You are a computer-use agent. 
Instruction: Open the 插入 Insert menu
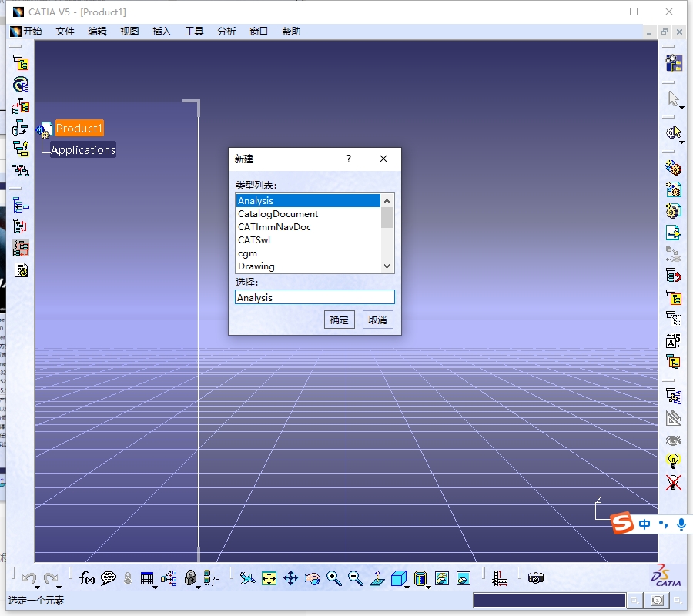click(x=162, y=32)
